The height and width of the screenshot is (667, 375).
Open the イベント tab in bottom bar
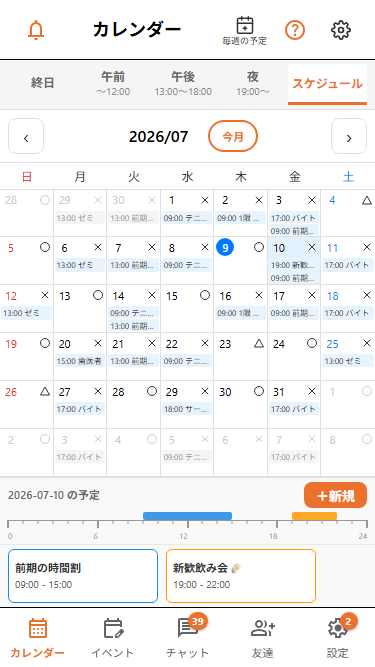coord(113,638)
